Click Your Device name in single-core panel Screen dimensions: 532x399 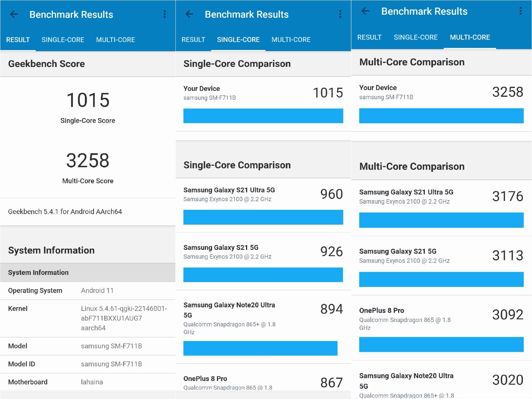[x=201, y=88]
